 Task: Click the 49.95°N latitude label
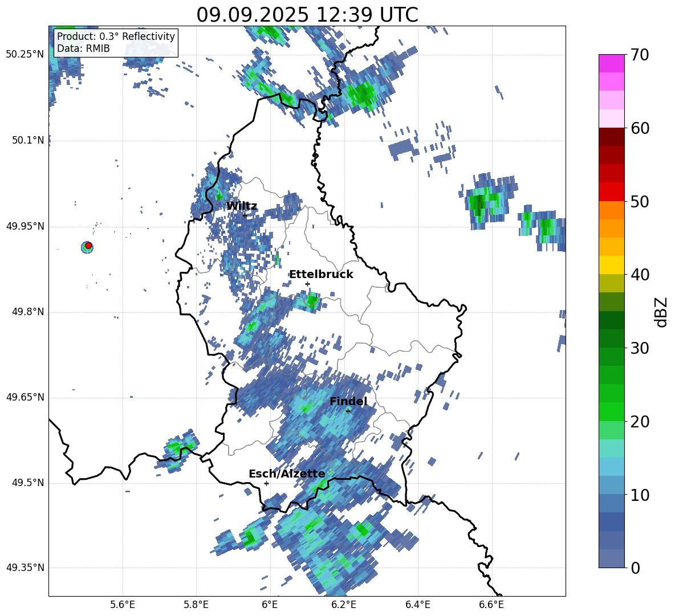pyautogui.click(x=25, y=226)
